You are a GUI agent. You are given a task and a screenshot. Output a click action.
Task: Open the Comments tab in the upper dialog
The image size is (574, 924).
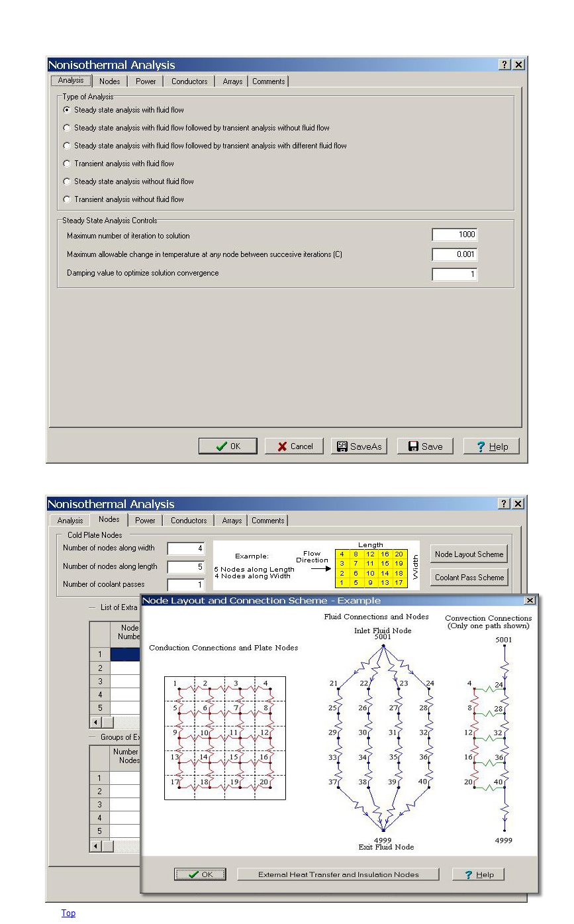pyautogui.click(x=269, y=81)
